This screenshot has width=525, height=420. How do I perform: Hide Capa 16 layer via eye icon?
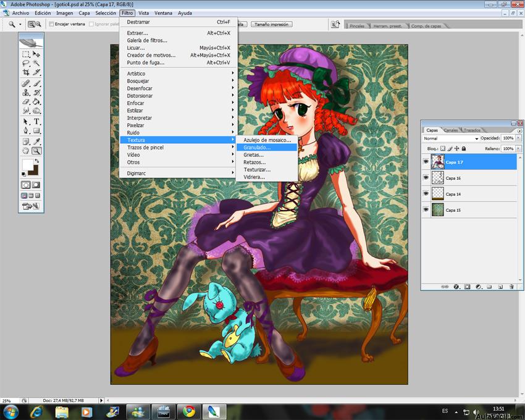coord(426,177)
